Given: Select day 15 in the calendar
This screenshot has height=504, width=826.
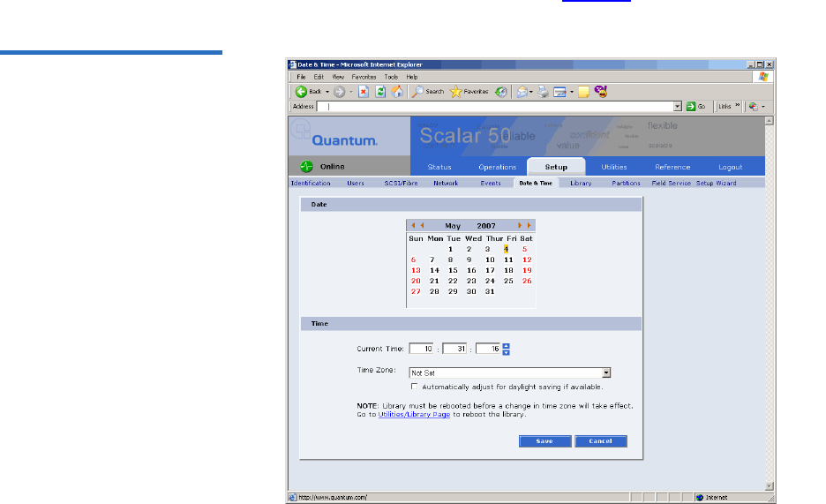Looking at the screenshot, I should coord(453,270).
